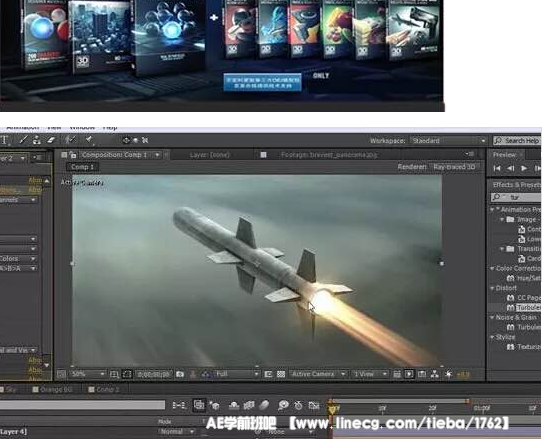Viewport: 542px width, 440px height.
Task: Open the Help menu
Action: [110, 128]
